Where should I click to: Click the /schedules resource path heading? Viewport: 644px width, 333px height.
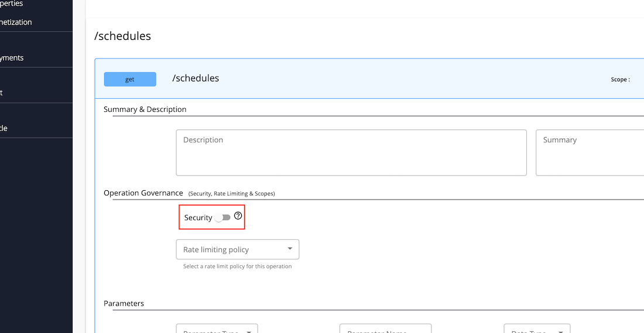pos(122,36)
